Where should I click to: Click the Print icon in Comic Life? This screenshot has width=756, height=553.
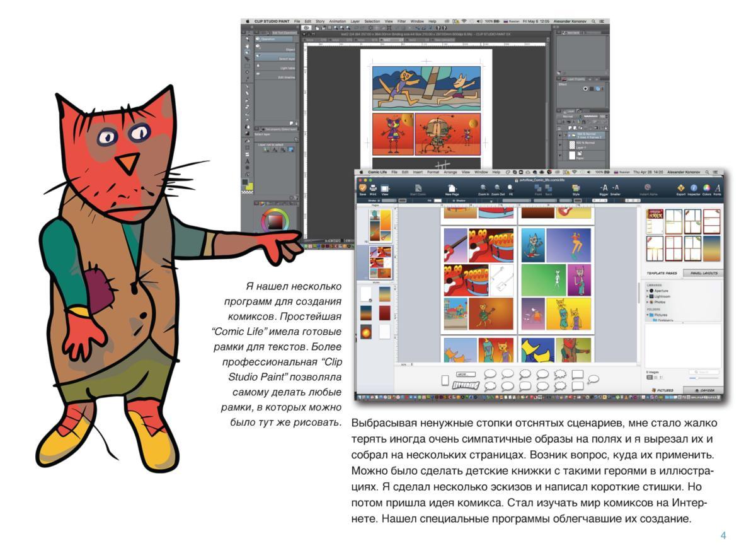click(x=373, y=188)
